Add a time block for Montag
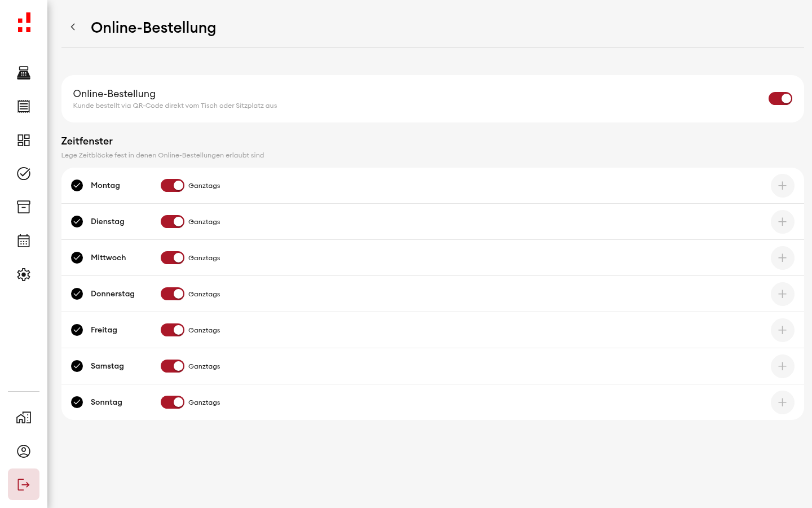The height and width of the screenshot is (508, 812). (x=783, y=186)
